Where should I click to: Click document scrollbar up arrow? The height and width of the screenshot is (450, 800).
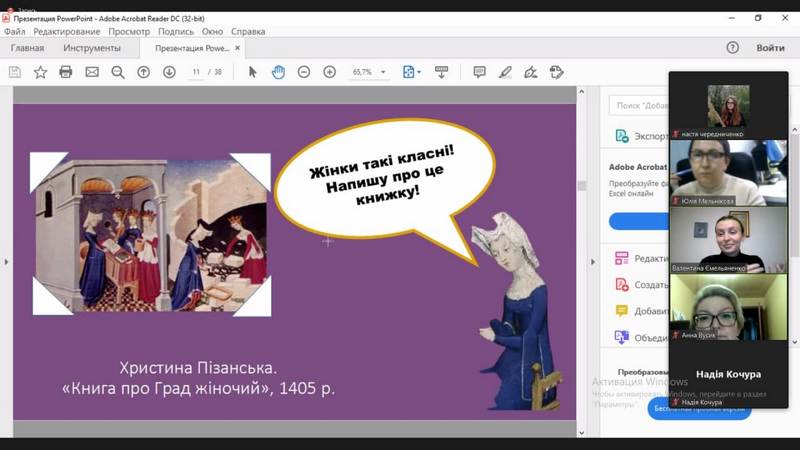click(582, 91)
